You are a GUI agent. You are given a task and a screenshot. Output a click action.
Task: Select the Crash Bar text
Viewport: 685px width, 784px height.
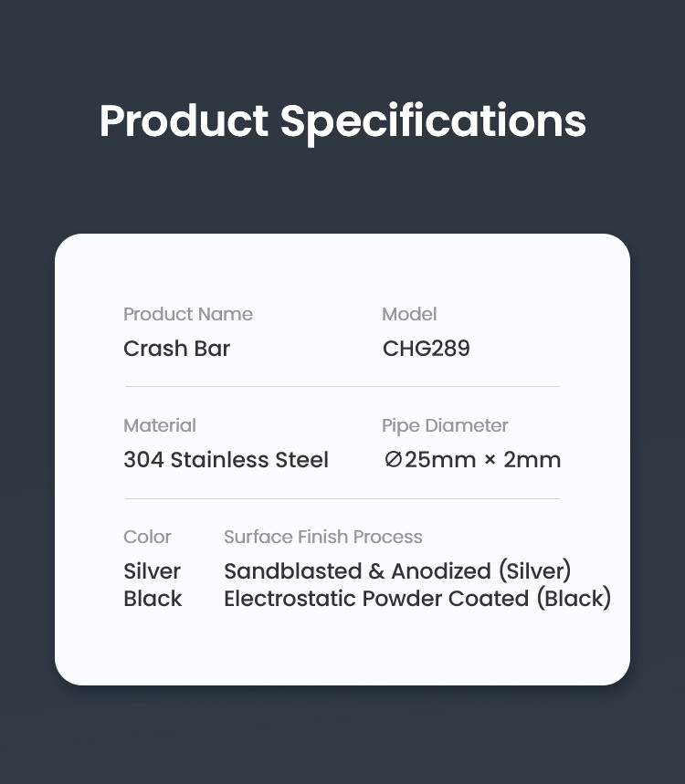[176, 349]
